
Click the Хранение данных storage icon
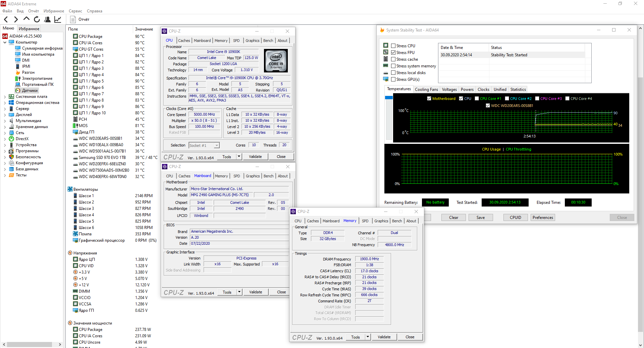11,127
